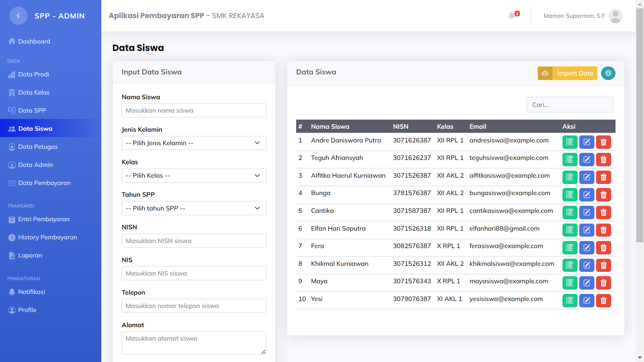Expand the Jenis Kelamin dropdown
644x362 pixels.
(x=194, y=143)
